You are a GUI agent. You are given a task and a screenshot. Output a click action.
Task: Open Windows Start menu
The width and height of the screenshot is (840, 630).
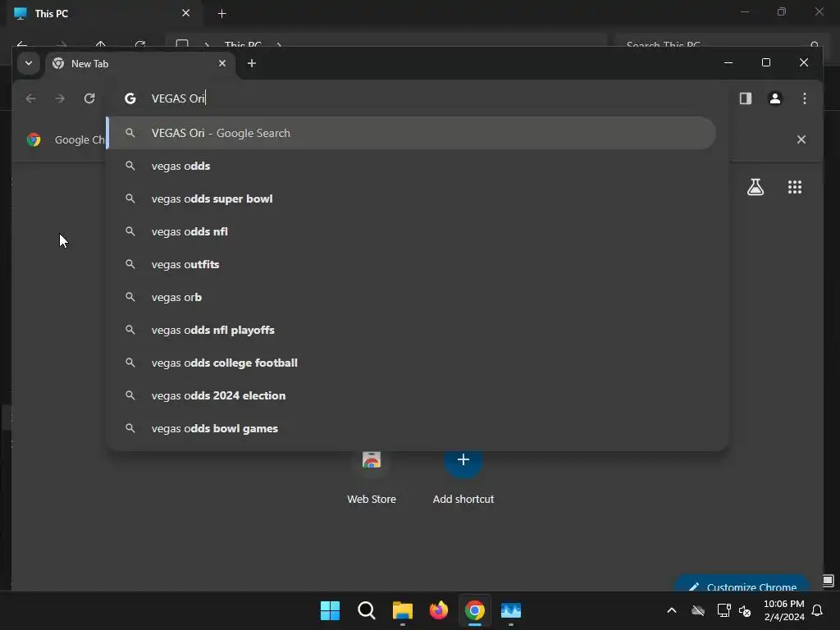[330, 610]
